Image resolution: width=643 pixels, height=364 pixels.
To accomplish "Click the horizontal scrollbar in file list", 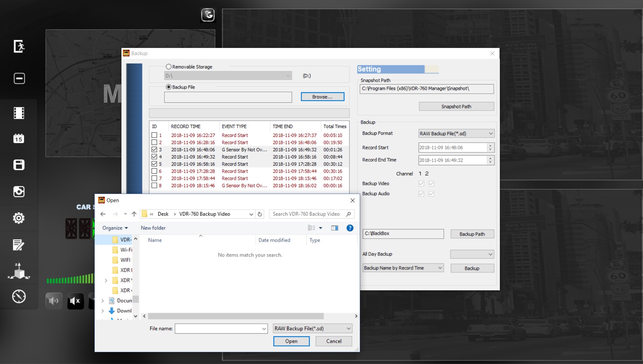I will tap(236, 316).
